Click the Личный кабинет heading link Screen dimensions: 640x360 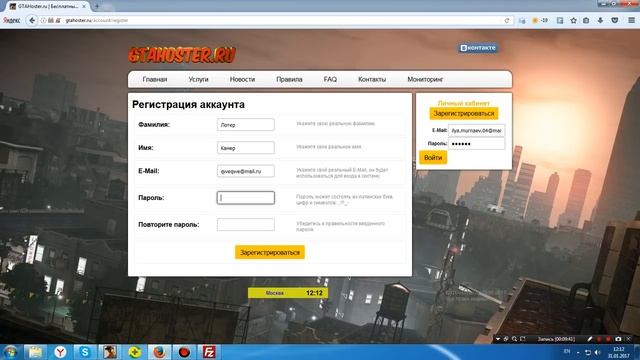point(464,103)
